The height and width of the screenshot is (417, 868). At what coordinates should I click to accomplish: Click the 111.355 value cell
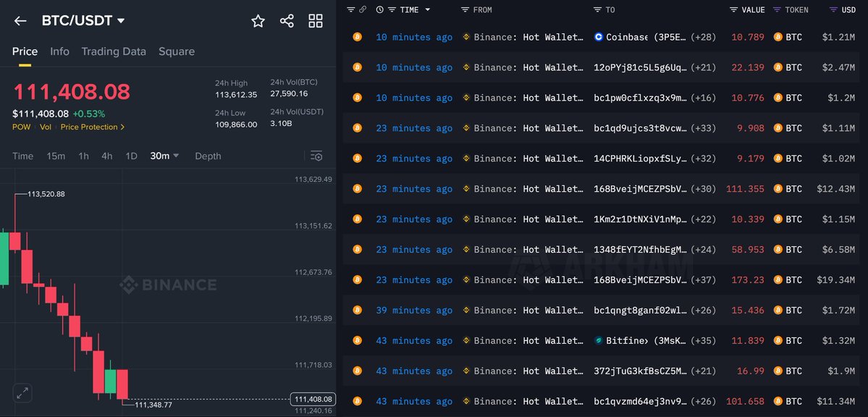[x=745, y=189]
